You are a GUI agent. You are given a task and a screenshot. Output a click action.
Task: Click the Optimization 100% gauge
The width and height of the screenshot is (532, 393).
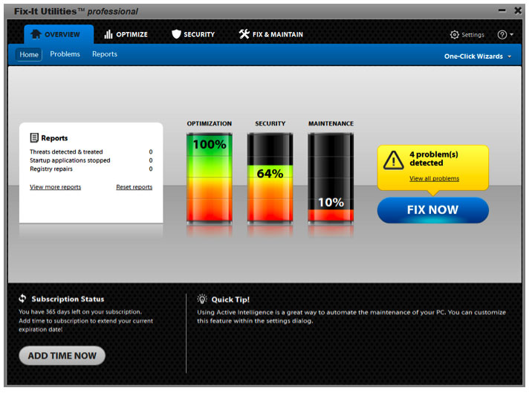(210, 178)
